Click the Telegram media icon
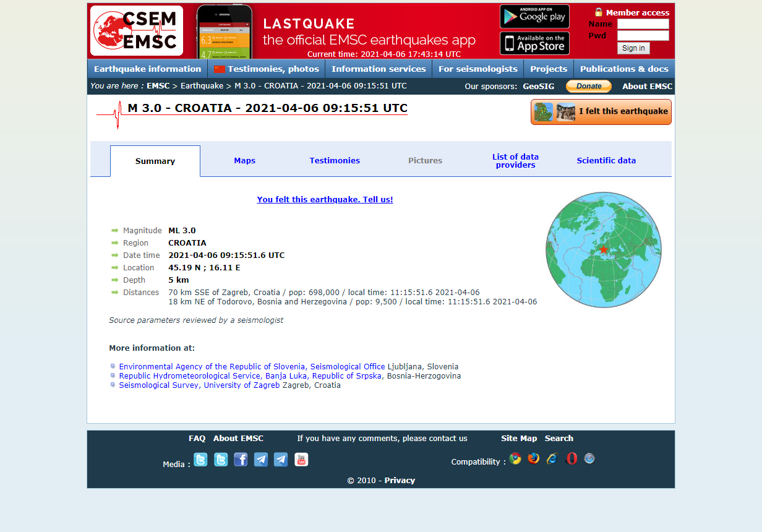The width and height of the screenshot is (762, 532). tap(260, 460)
